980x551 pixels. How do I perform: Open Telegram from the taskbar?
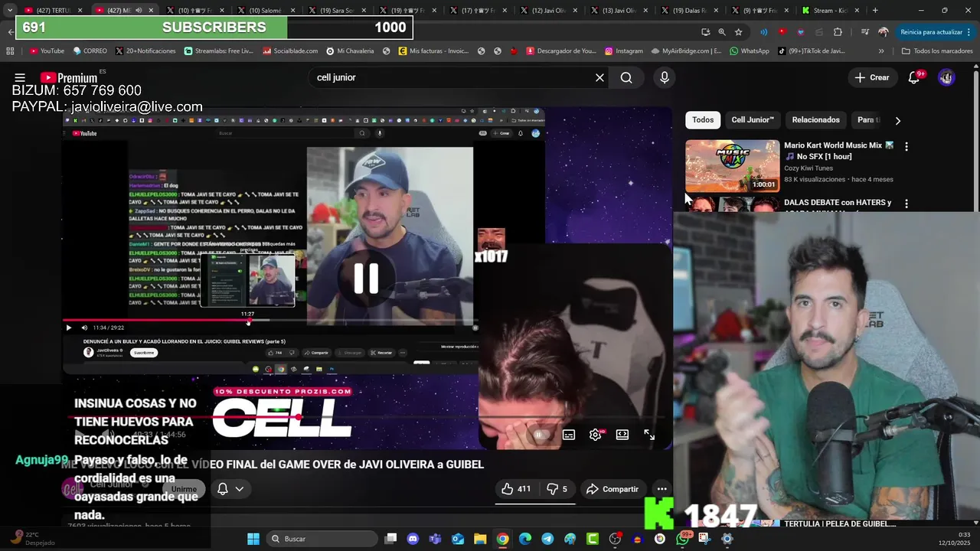click(547, 539)
